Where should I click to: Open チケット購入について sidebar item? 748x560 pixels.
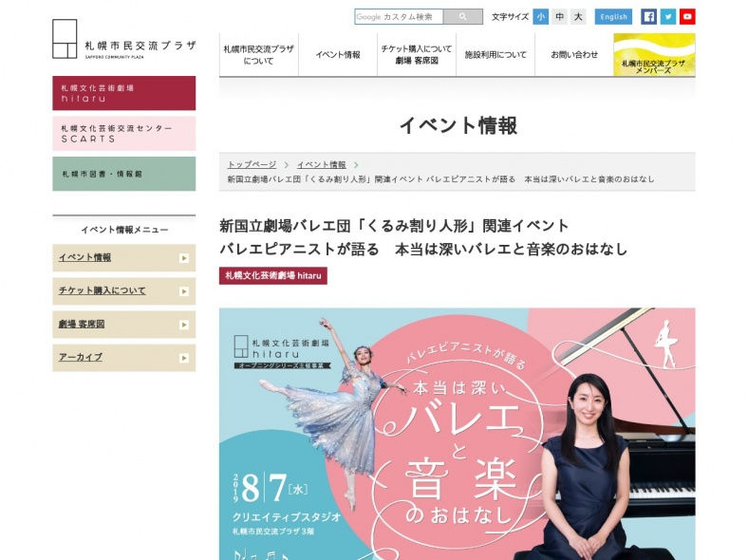[124, 291]
